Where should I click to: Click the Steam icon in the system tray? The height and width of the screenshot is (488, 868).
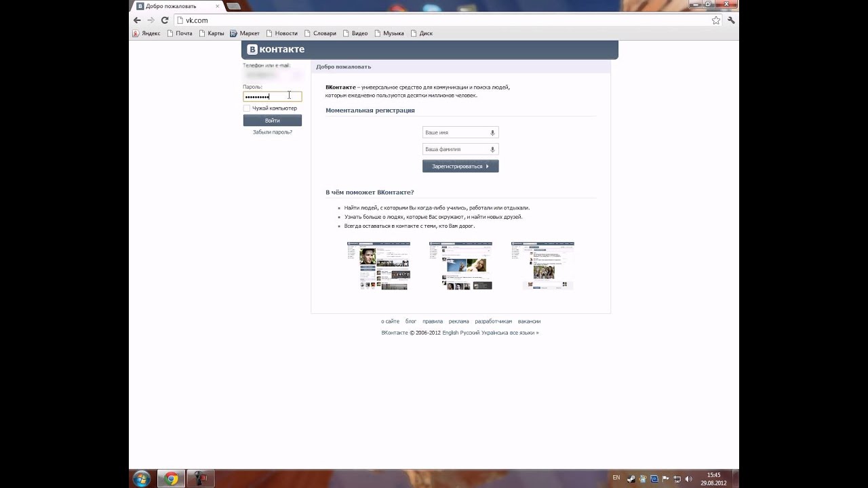click(631, 479)
